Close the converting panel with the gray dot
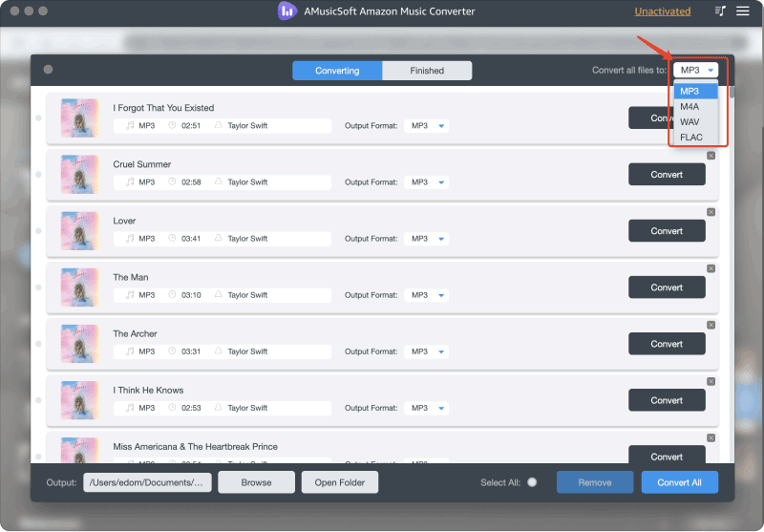 (48, 69)
